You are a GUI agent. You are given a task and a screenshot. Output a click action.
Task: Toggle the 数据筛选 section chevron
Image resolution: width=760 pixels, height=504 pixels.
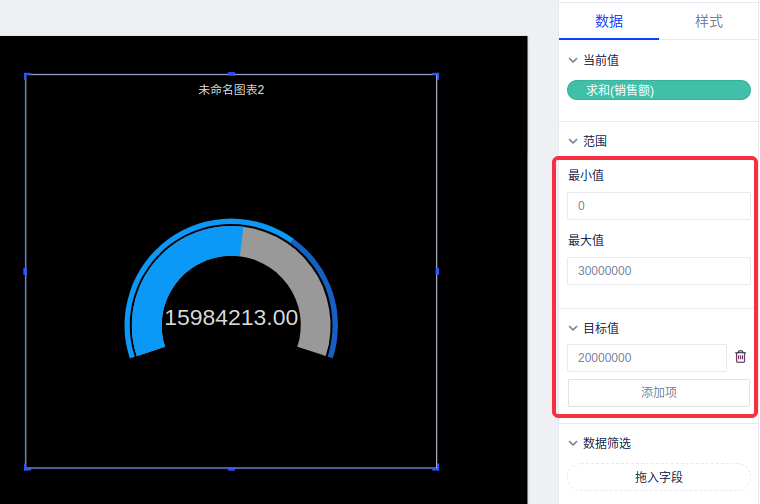pos(573,443)
